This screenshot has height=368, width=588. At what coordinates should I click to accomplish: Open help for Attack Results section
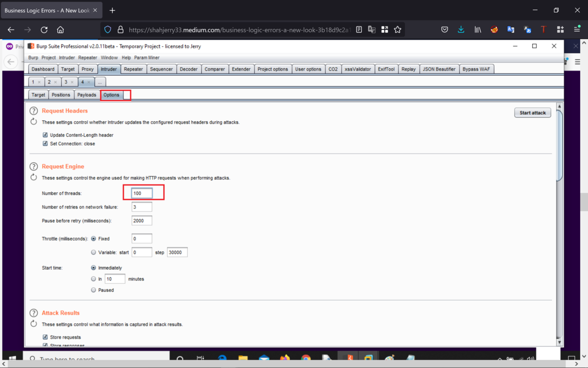34,313
